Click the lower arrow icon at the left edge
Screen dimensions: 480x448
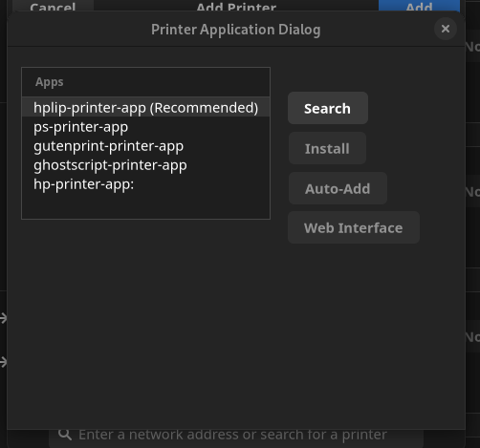click(x=3, y=362)
